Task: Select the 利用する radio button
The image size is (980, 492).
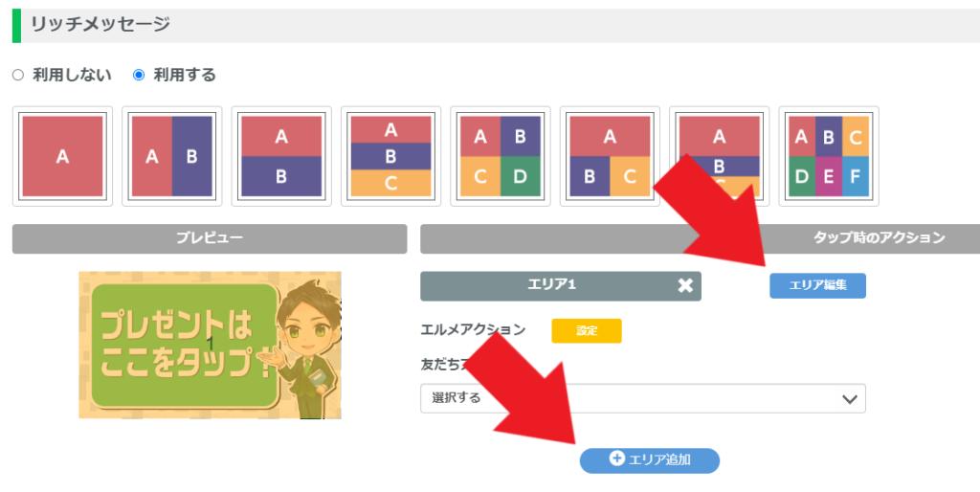Action: pos(139,75)
